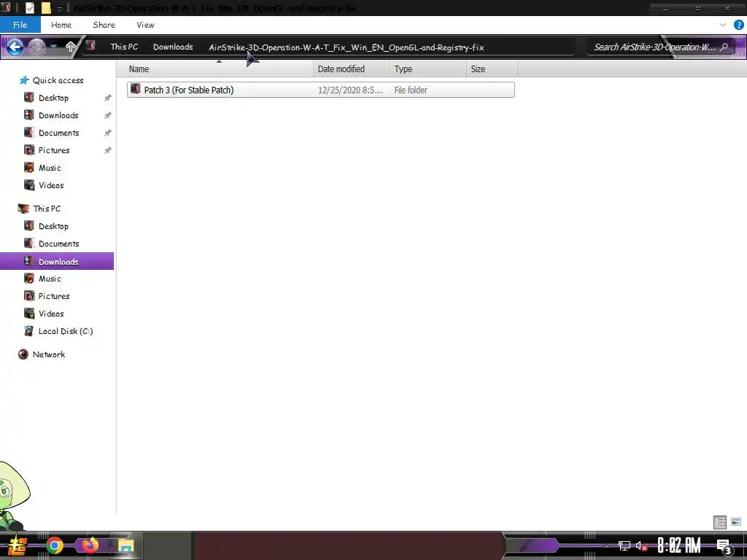This screenshot has width=747, height=560.
Task: Open the notification action center icon
Action: coord(724,546)
